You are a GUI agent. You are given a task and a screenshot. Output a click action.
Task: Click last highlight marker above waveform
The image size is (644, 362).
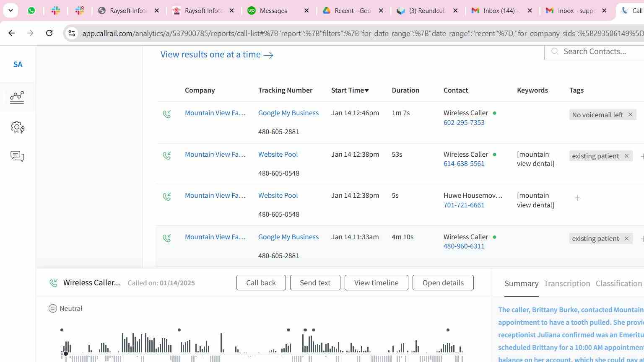coord(448,330)
